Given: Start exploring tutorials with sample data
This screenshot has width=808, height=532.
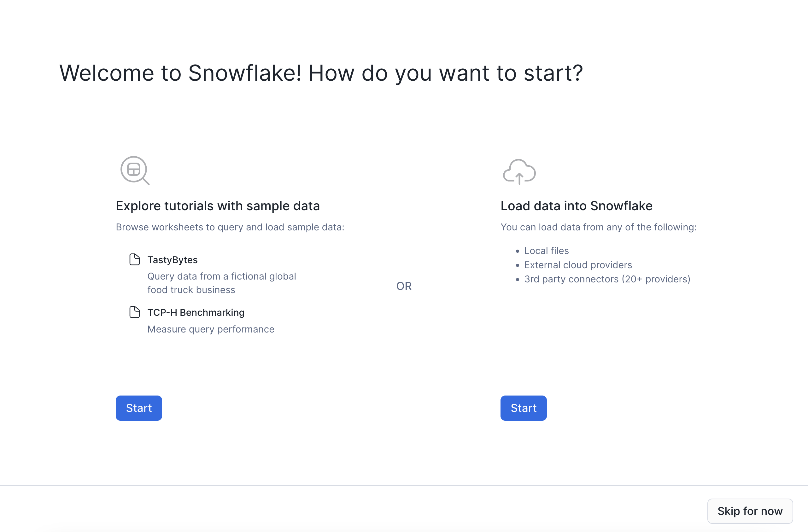Looking at the screenshot, I should [x=139, y=408].
